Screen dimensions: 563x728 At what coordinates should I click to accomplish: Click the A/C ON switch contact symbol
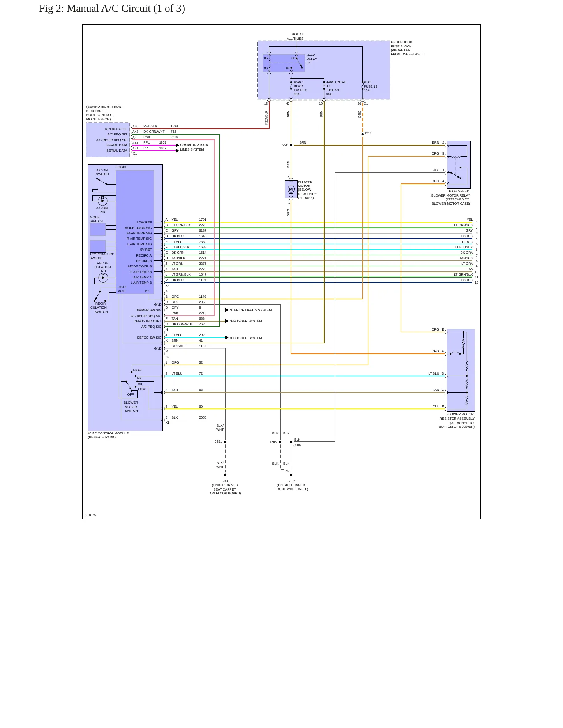(x=102, y=181)
